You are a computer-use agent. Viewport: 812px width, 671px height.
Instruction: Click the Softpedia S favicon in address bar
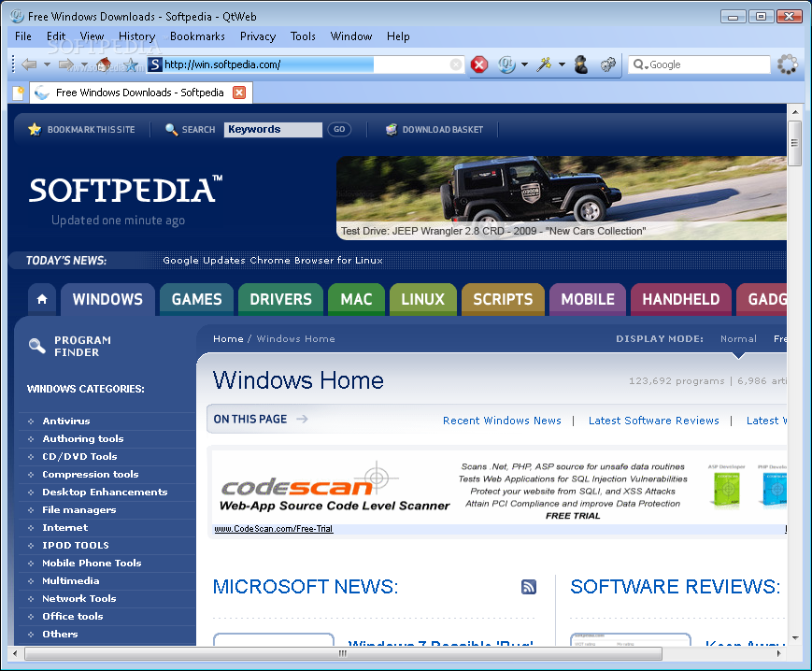155,64
